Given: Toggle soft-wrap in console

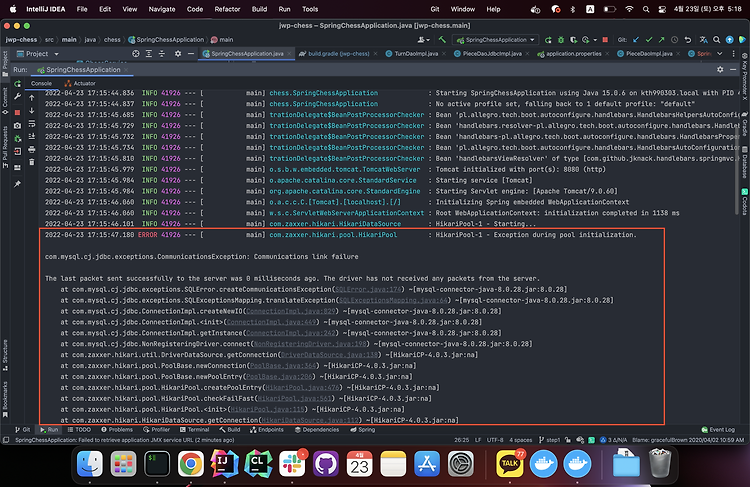Looking at the screenshot, I should pos(32,123).
